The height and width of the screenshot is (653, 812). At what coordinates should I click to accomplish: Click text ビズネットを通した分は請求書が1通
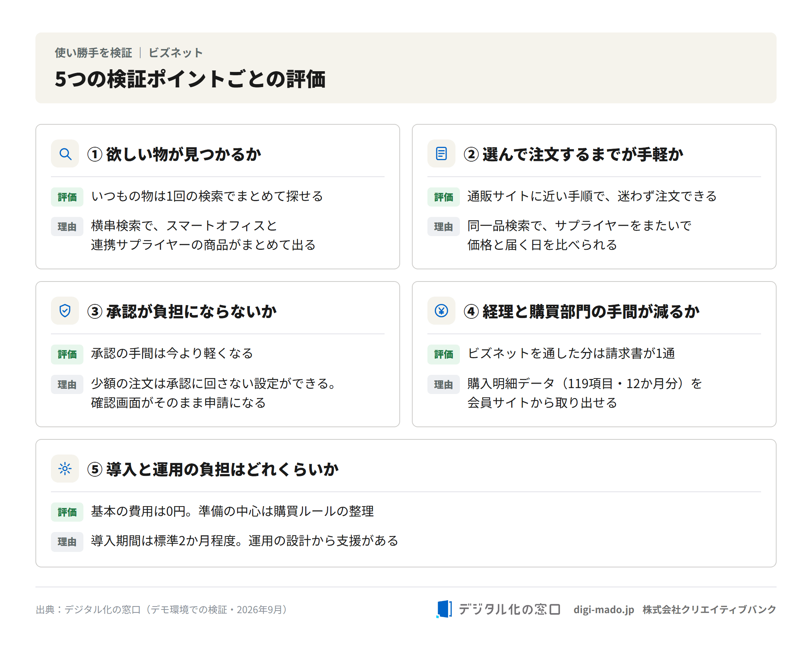tap(571, 353)
